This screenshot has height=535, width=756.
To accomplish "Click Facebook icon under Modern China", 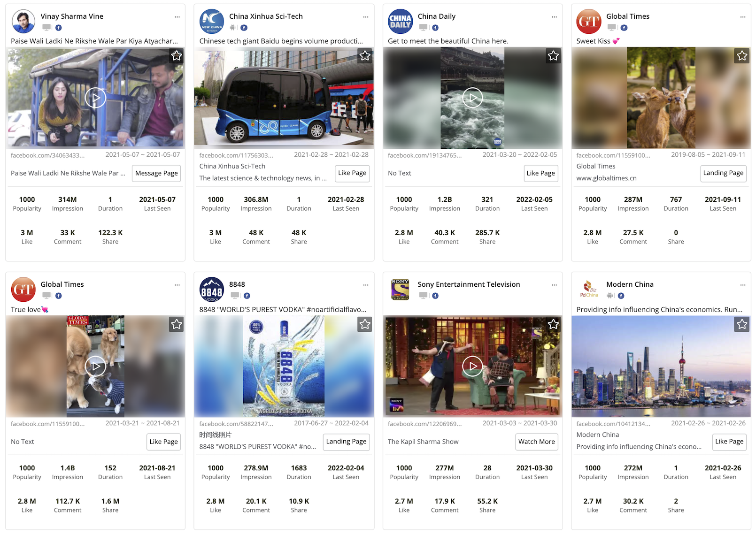I will coord(621,296).
